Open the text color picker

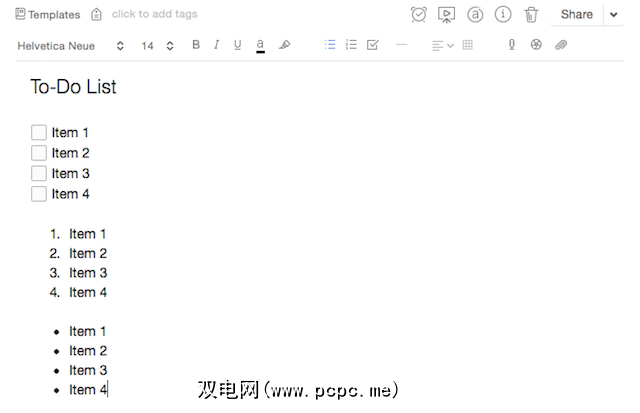[260, 45]
